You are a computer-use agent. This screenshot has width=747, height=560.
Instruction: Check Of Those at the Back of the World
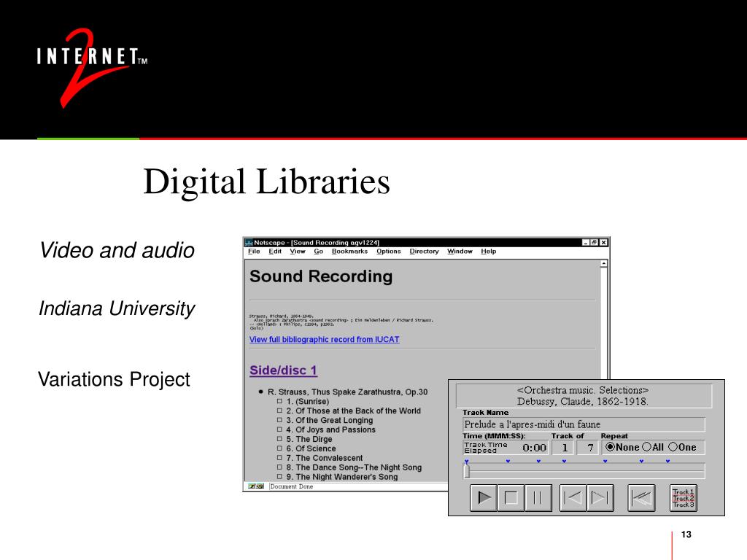click(279, 411)
